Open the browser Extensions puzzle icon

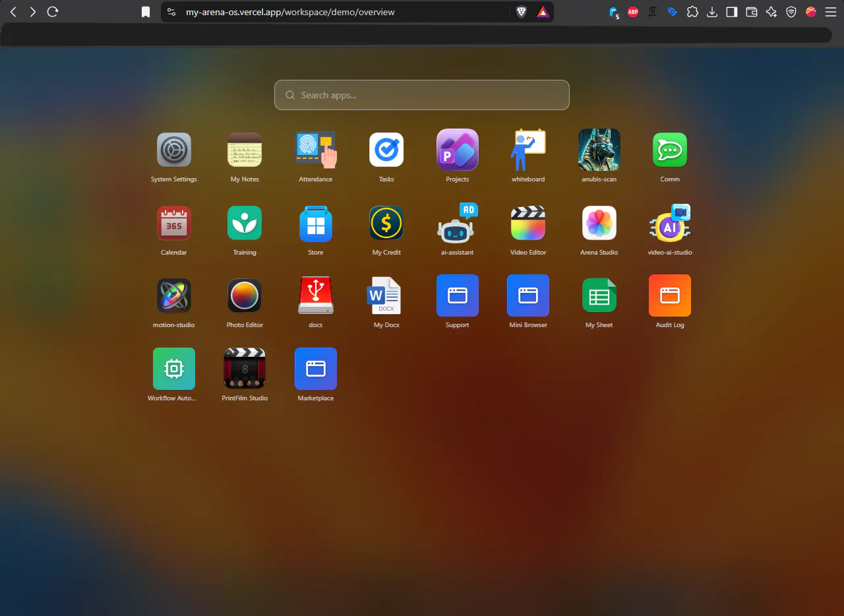click(692, 12)
